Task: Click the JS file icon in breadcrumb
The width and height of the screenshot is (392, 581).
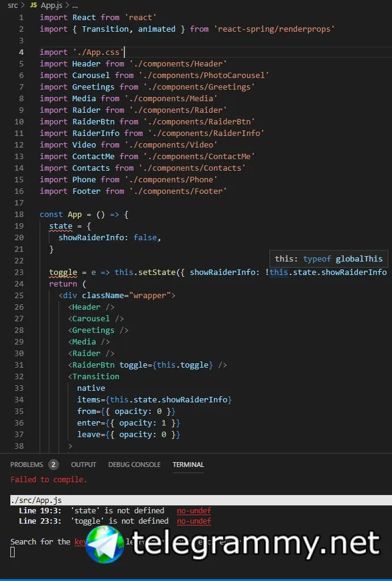Action: point(34,5)
